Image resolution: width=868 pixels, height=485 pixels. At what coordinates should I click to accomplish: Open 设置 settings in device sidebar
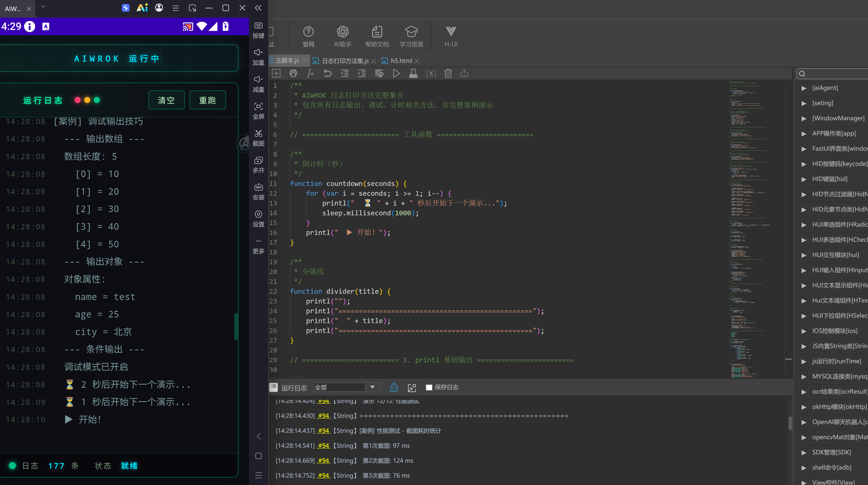(x=259, y=219)
